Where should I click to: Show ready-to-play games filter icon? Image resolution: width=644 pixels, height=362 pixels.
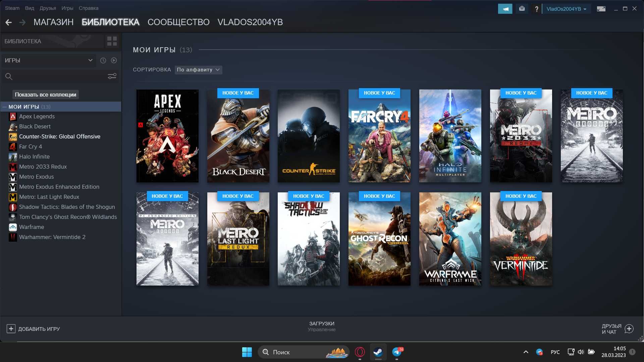coord(114,60)
